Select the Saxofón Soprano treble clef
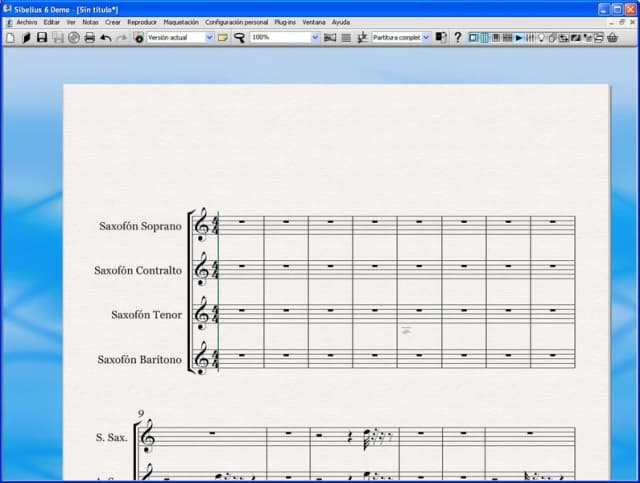Screen dimensions: 640x483 pyautogui.click(x=202, y=225)
